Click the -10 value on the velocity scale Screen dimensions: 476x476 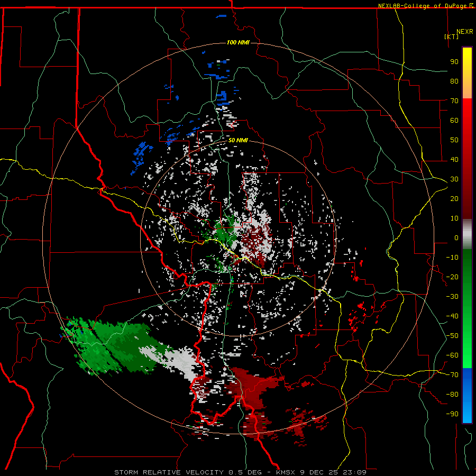pos(452,258)
